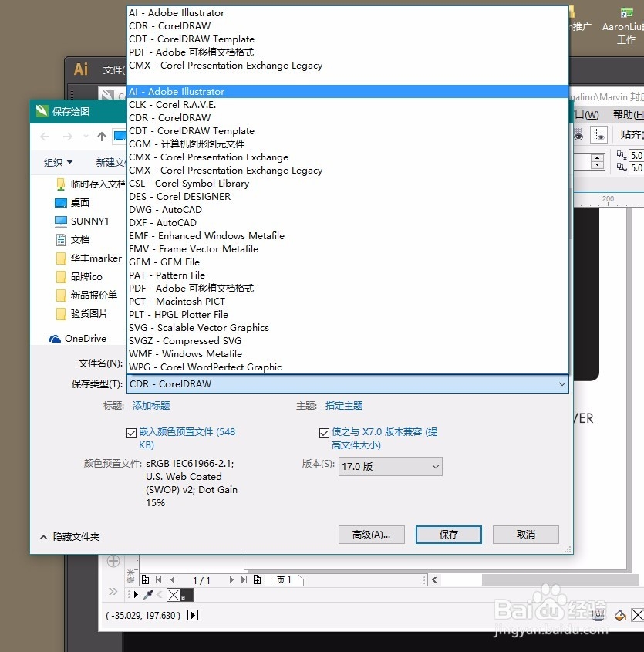Go up one folder level arrow

click(102, 137)
